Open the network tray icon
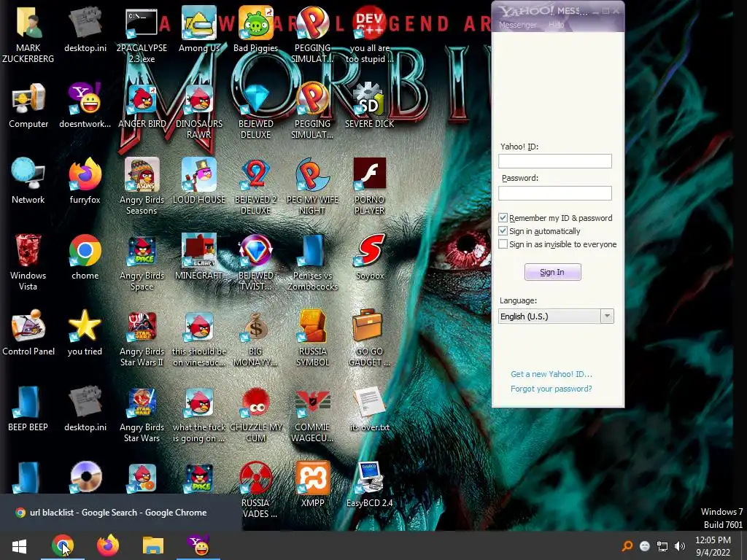Image resolution: width=747 pixels, height=560 pixels. click(x=662, y=546)
